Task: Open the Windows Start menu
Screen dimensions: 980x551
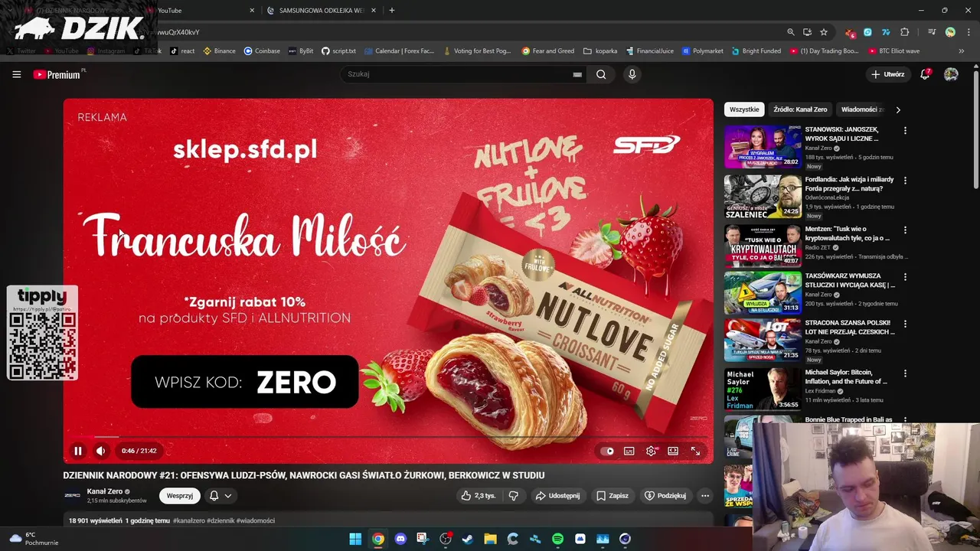Action: (x=355, y=539)
